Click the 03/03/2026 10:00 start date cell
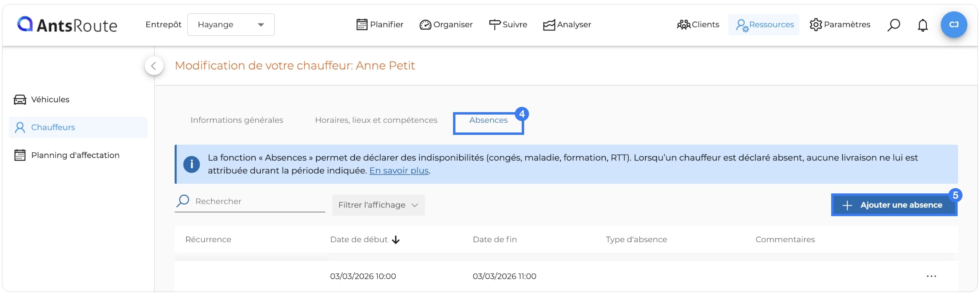980x297 pixels. point(363,276)
